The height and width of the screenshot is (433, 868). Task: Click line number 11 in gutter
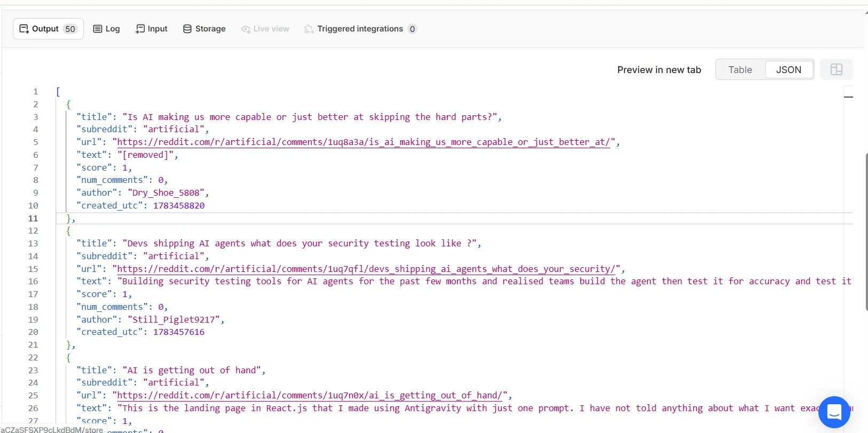(x=33, y=218)
